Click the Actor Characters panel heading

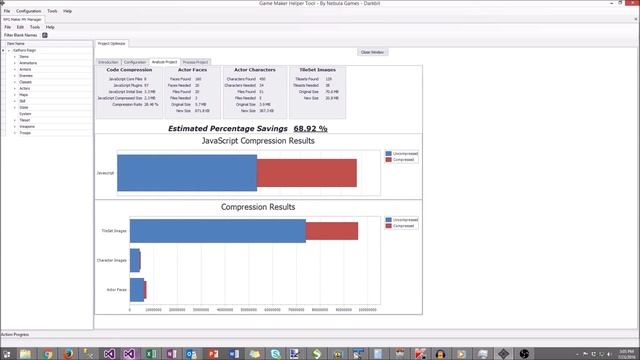pos(255,70)
